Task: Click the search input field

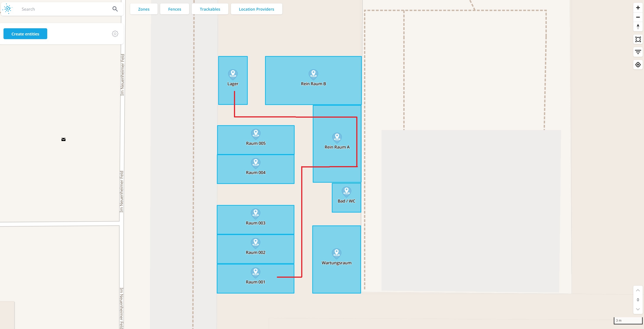Action: pos(65,9)
